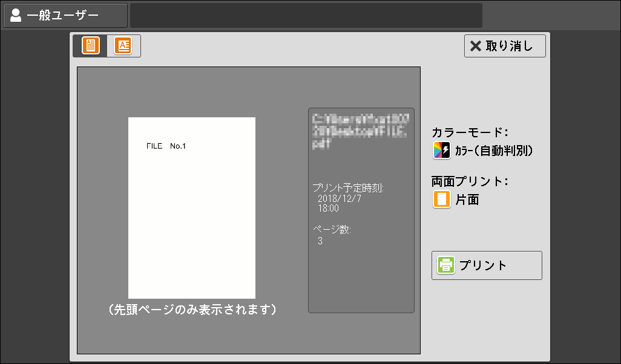Switch to the thumbnail-with-details view icon

pos(123,45)
